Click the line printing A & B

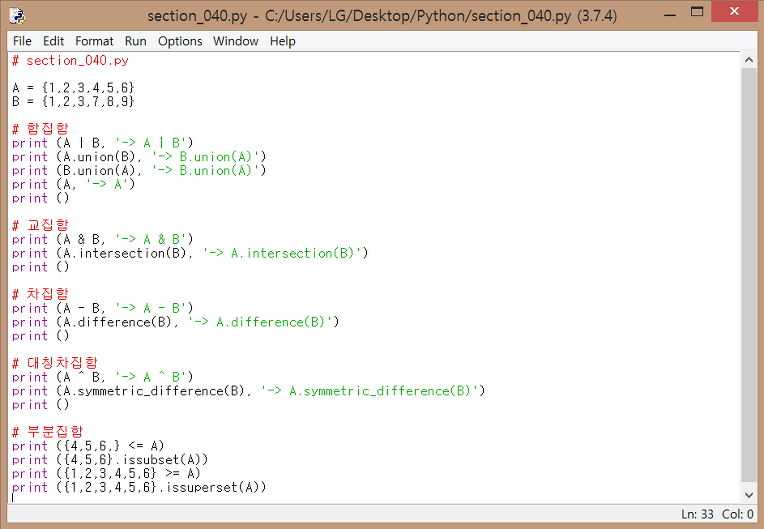(x=103, y=239)
